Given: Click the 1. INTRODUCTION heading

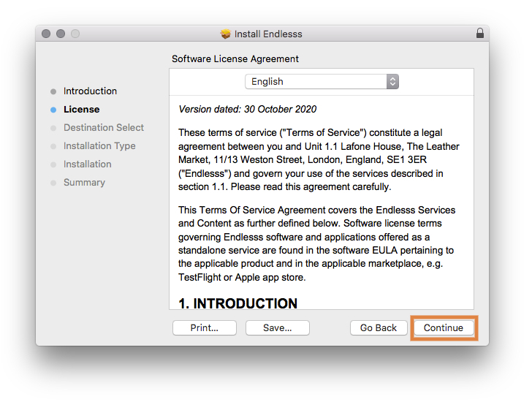Looking at the screenshot, I should [x=237, y=303].
